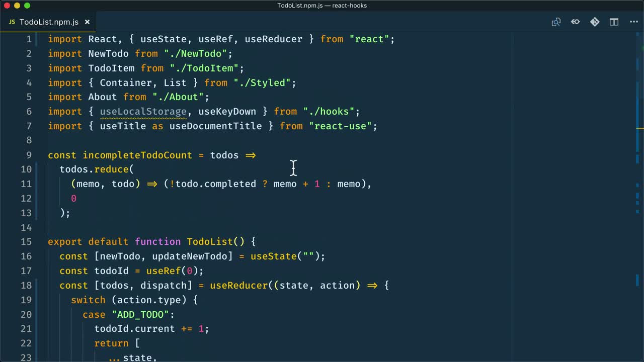Click the file compare icon with magnifier

556,22
